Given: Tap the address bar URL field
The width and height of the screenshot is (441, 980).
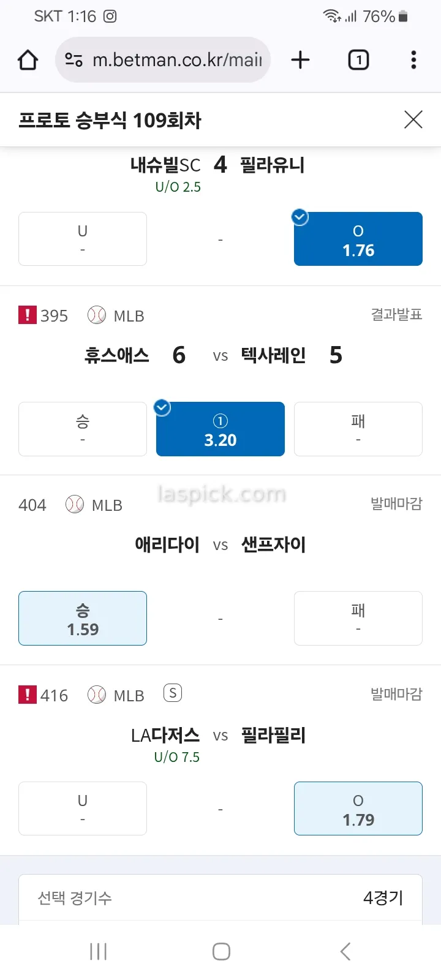Looking at the screenshot, I should [178, 60].
